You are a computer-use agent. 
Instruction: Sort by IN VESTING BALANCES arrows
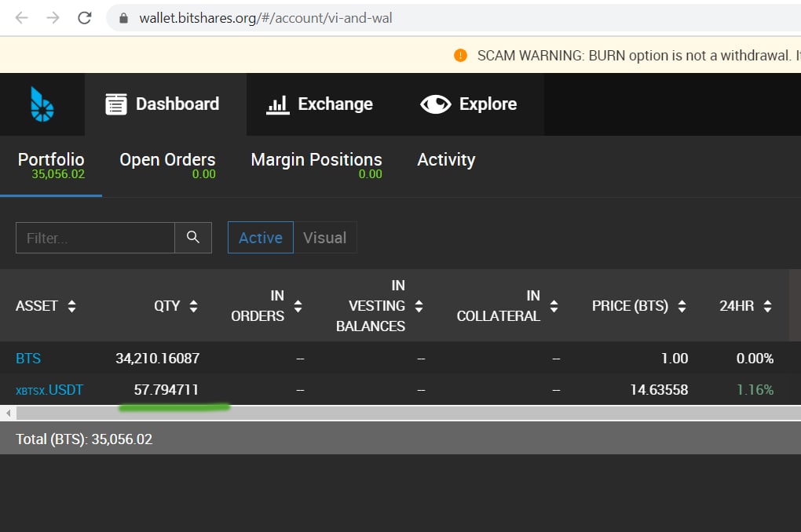pyautogui.click(x=419, y=306)
